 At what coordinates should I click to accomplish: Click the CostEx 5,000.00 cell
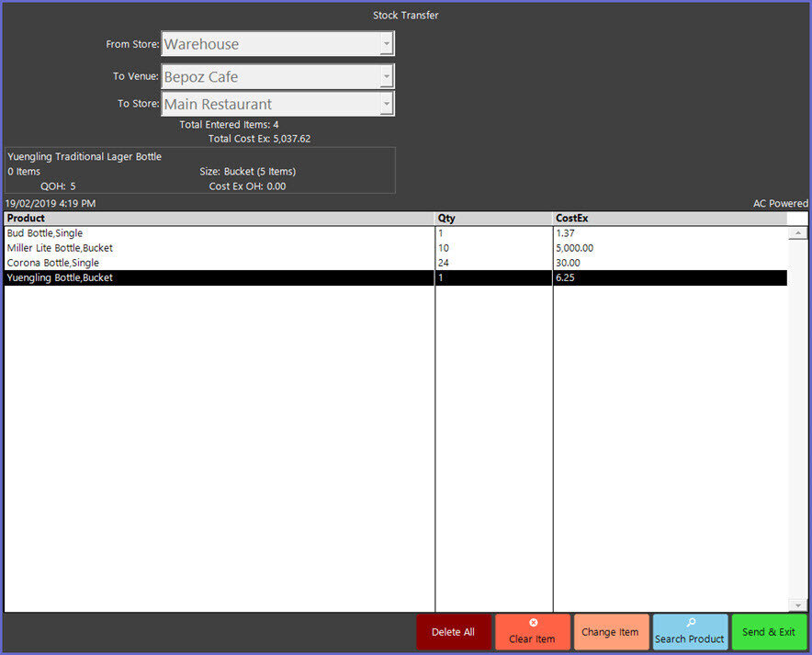tap(671, 248)
